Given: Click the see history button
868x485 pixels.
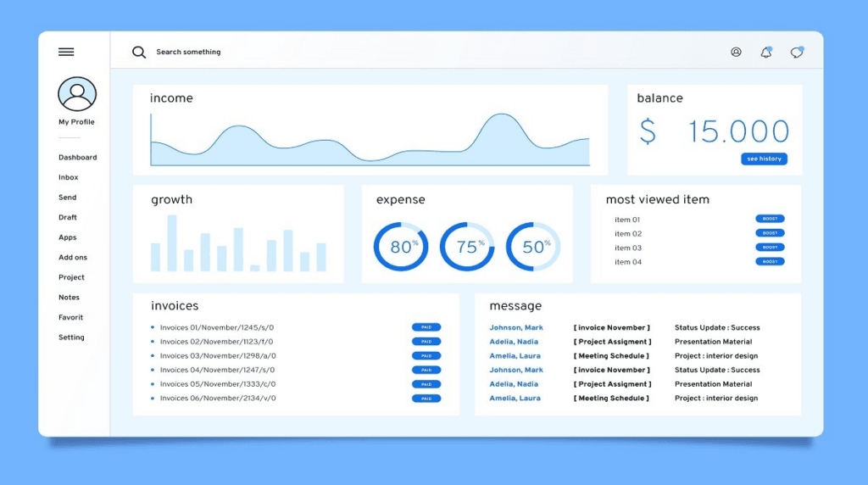Looking at the screenshot, I should click(x=764, y=159).
